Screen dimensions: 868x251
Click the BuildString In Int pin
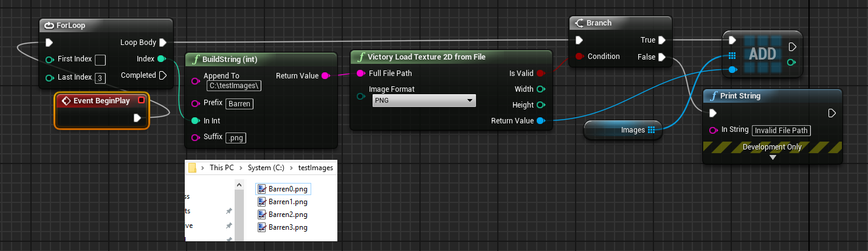pyautogui.click(x=195, y=121)
